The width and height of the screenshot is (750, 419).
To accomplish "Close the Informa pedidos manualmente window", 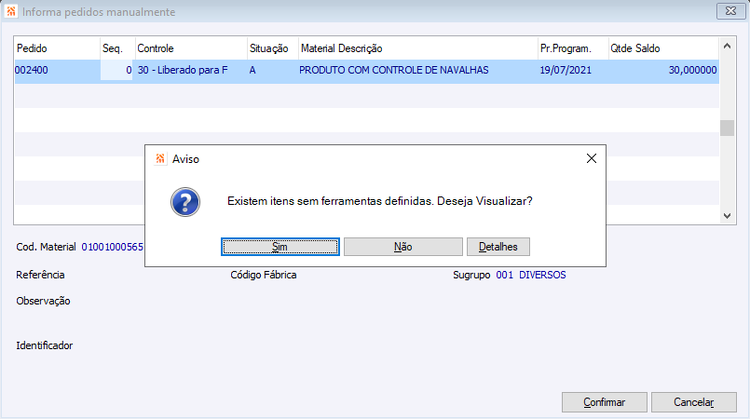I will 730,11.
